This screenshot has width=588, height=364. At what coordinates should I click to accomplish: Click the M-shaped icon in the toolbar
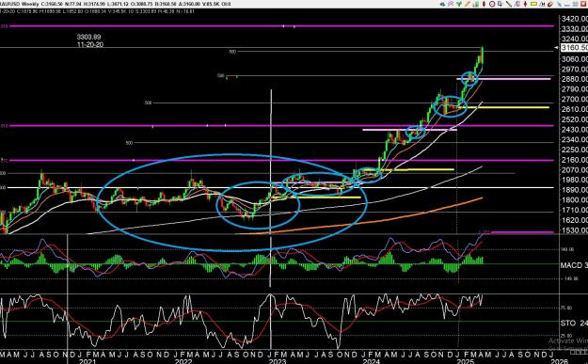tap(543, 4)
